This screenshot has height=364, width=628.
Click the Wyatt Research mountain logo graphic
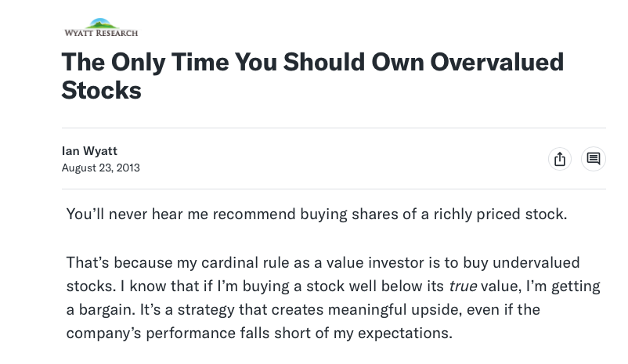[100, 23]
